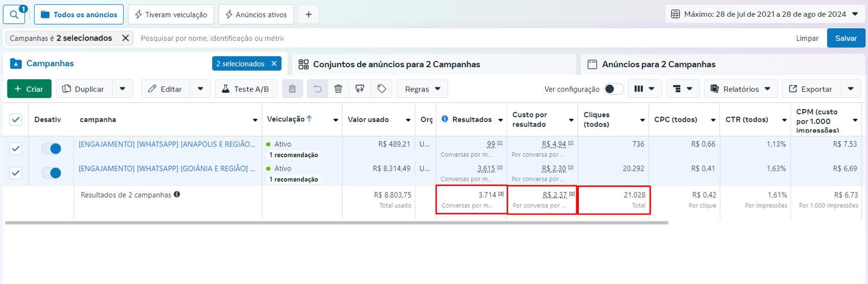This screenshot has height=284, width=868.
Task: Open the columns layout icon menu
Action: 644,89
